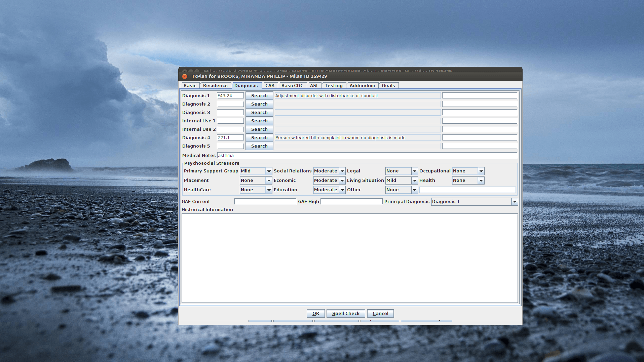Viewport: 644px width, 362px height.
Task: Select the Diagnosis tab
Action: coord(246,86)
